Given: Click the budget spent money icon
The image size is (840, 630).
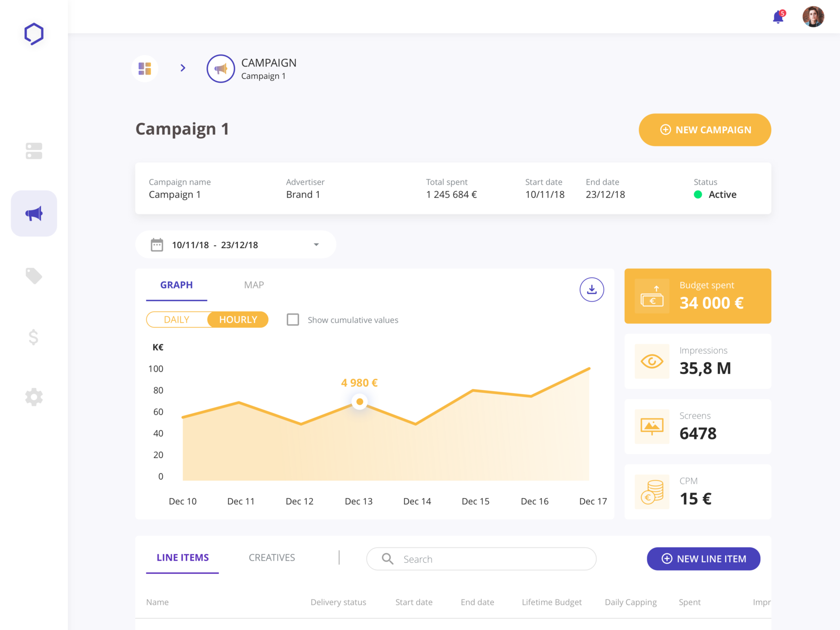Looking at the screenshot, I should [652, 296].
